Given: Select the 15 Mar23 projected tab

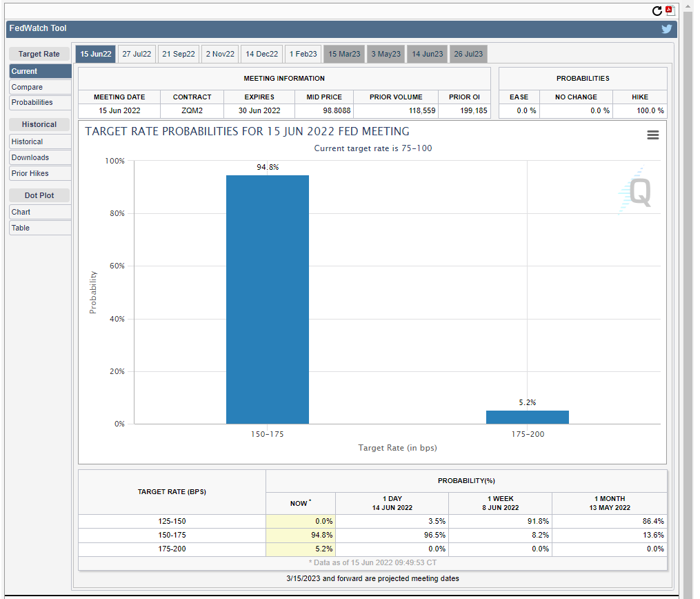Looking at the screenshot, I should tap(344, 54).
